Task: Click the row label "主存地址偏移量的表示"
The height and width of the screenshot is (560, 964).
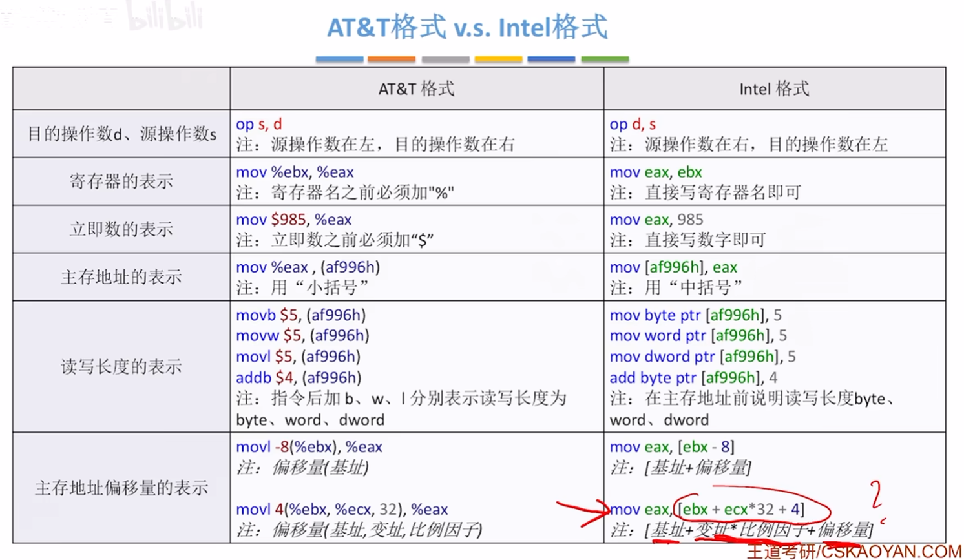Action: click(121, 488)
